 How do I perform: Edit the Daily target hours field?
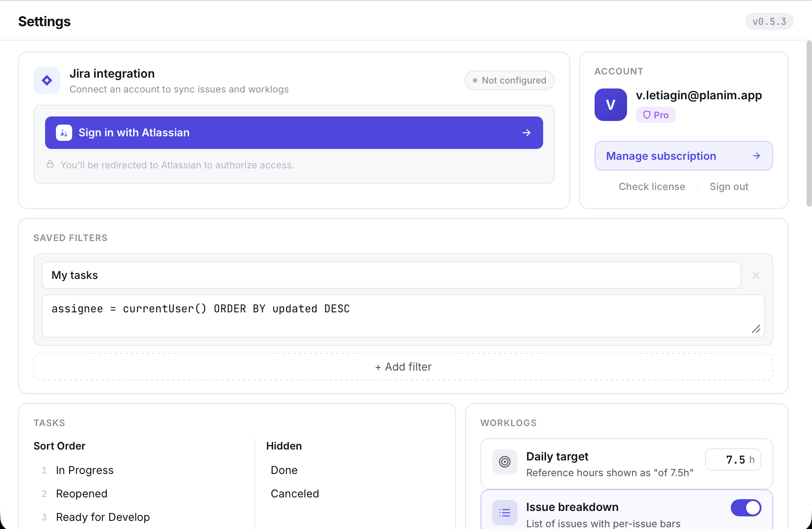(734, 459)
